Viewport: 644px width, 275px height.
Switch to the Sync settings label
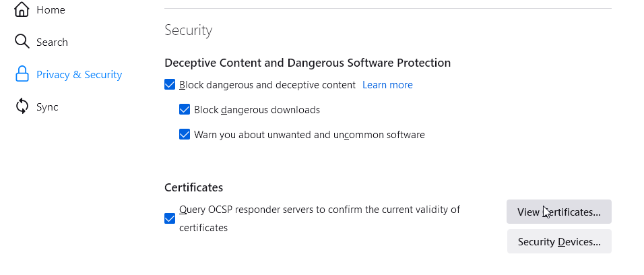[x=47, y=107]
